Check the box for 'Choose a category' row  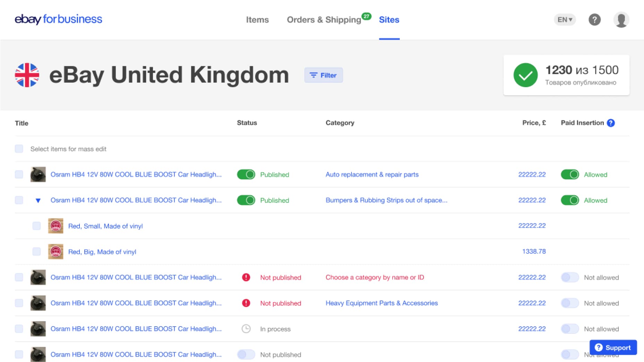click(x=19, y=277)
